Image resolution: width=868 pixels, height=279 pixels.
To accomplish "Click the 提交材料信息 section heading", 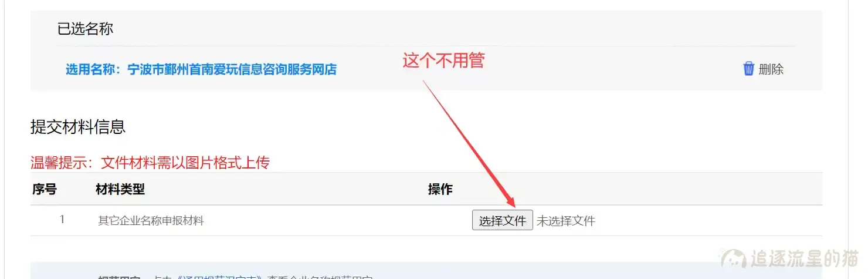I will tap(78, 126).
